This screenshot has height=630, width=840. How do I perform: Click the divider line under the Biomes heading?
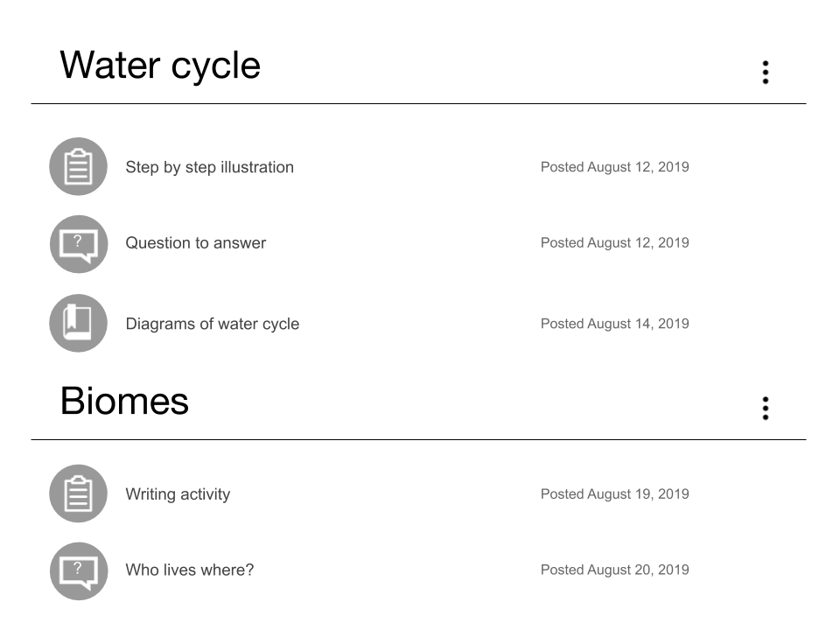pos(418,440)
